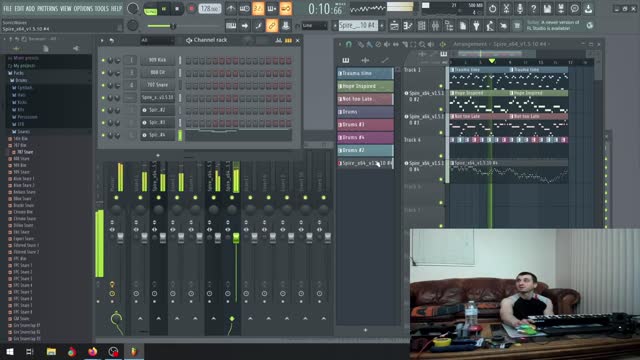Click the 909 Kick channel button

coord(157,60)
